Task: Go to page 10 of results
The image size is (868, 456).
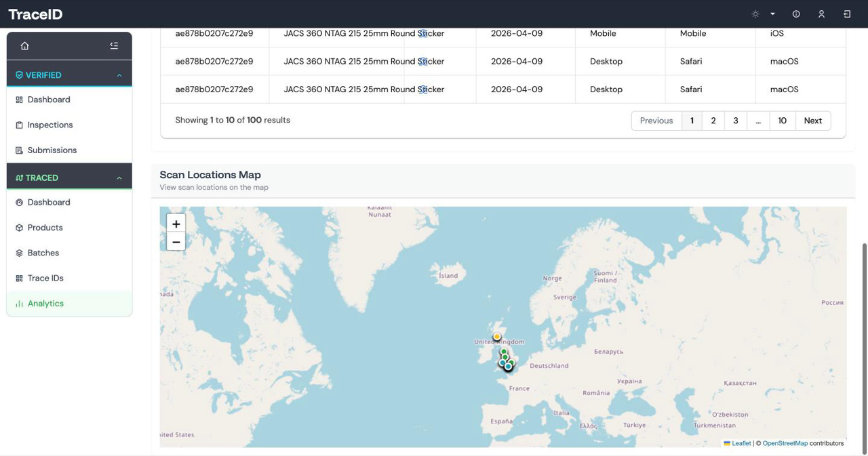Action: point(783,121)
